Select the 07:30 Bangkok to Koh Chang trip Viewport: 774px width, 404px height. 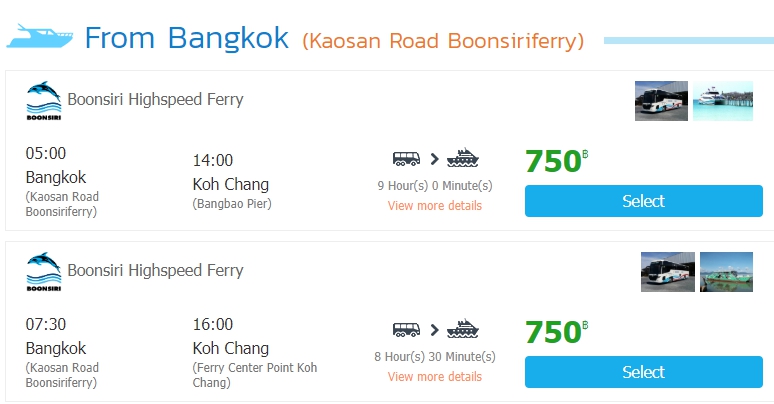tap(643, 372)
